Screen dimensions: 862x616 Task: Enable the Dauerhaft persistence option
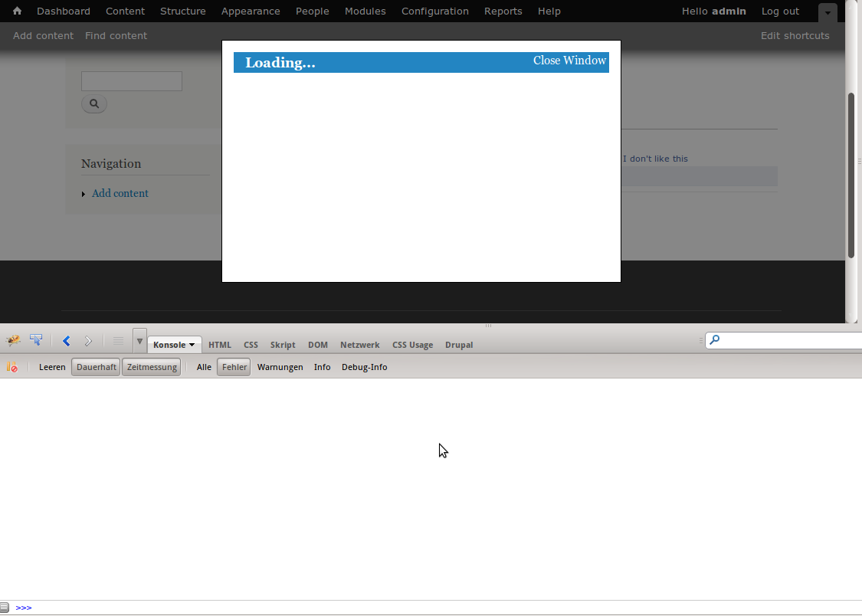[x=95, y=366]
